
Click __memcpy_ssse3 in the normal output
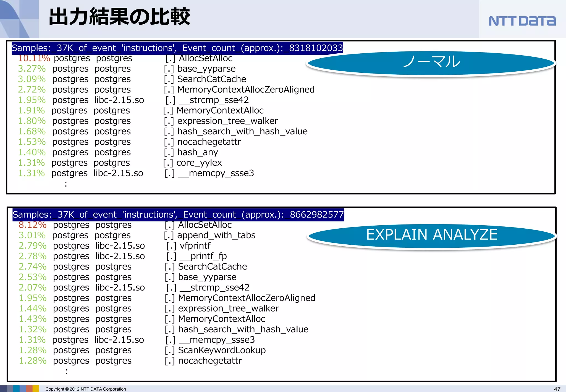point(216,173)
